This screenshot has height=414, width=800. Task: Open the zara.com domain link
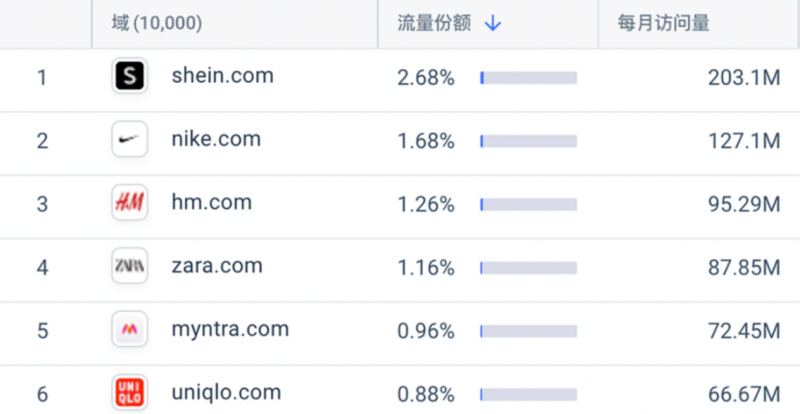pyautogui.click(x=217, y=266)
